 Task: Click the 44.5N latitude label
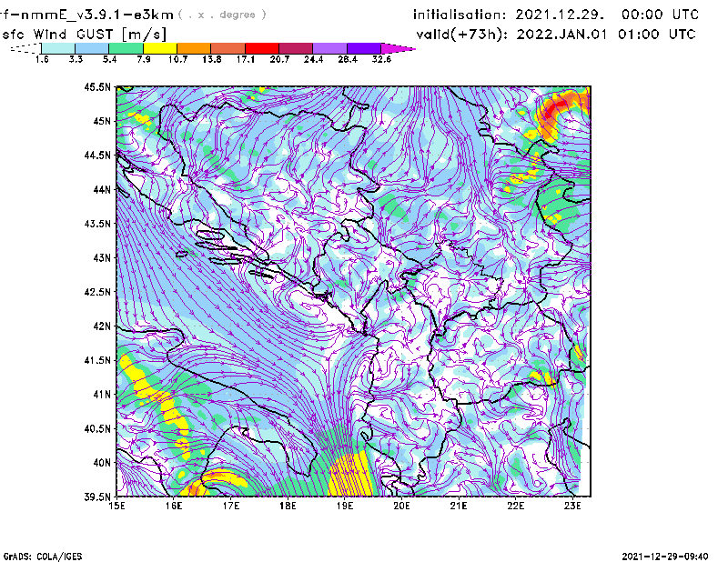97,155
